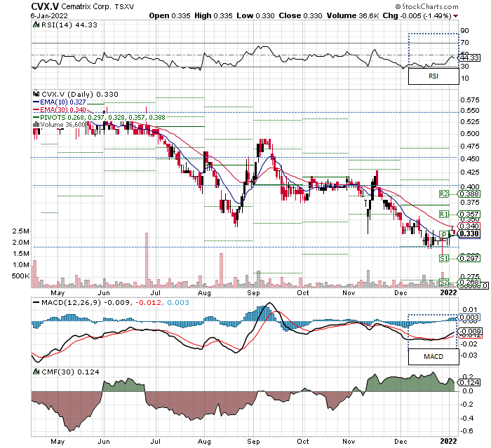Click the 0.003 MACD histogram value tag
The image size is (491, 448).
[469, 317]
